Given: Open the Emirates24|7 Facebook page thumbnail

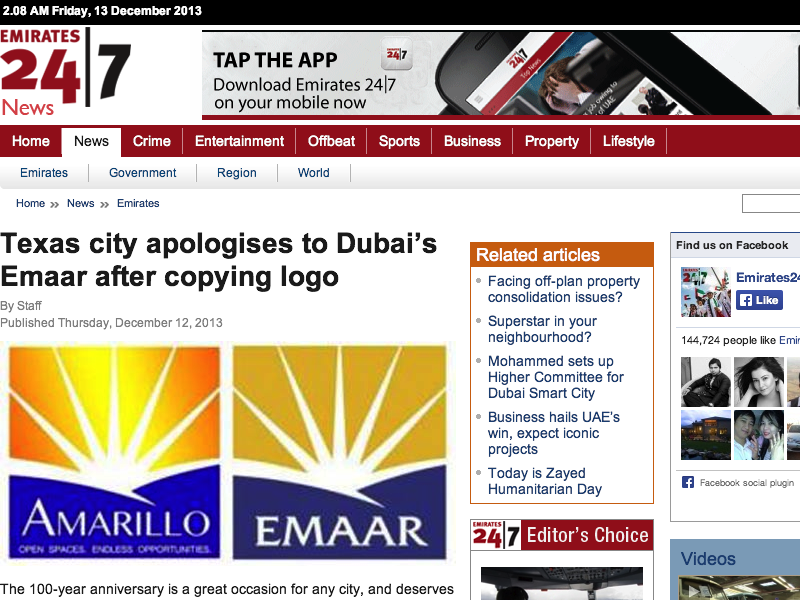Looking at the screenshot, I should tap(706, 292).
